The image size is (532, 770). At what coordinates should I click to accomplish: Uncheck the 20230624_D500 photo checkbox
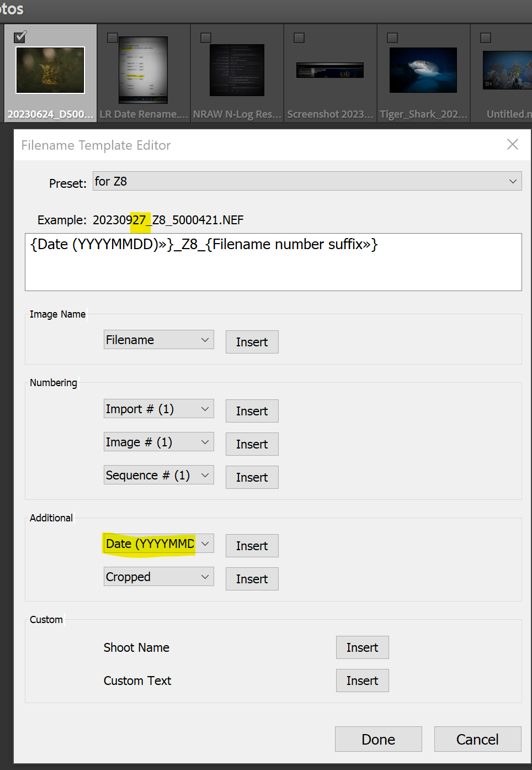click(20, 36)
